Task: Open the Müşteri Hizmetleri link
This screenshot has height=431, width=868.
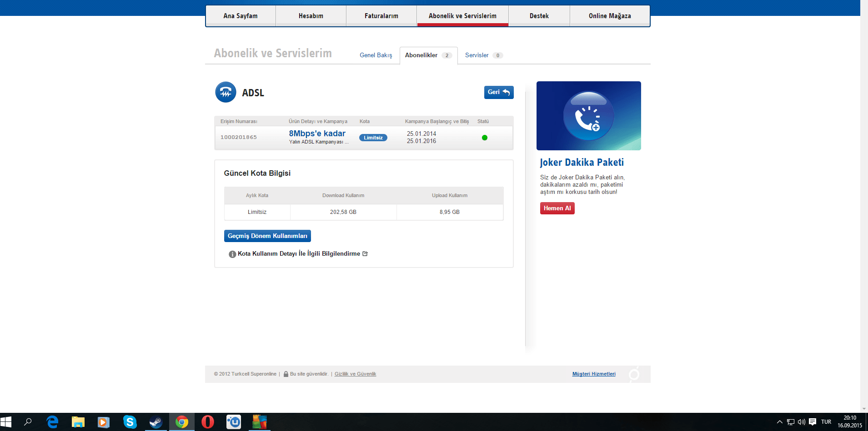Action: (x=594, y=374)
